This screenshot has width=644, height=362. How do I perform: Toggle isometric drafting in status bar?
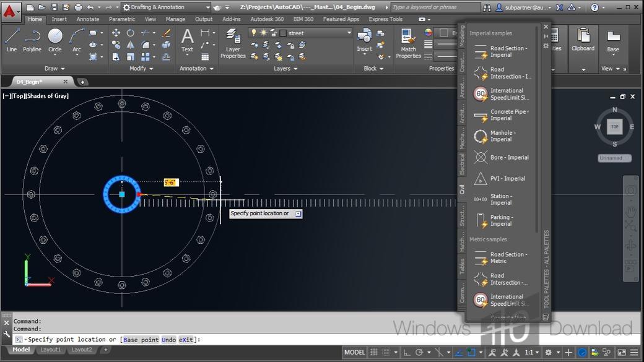tap(439, 352)
